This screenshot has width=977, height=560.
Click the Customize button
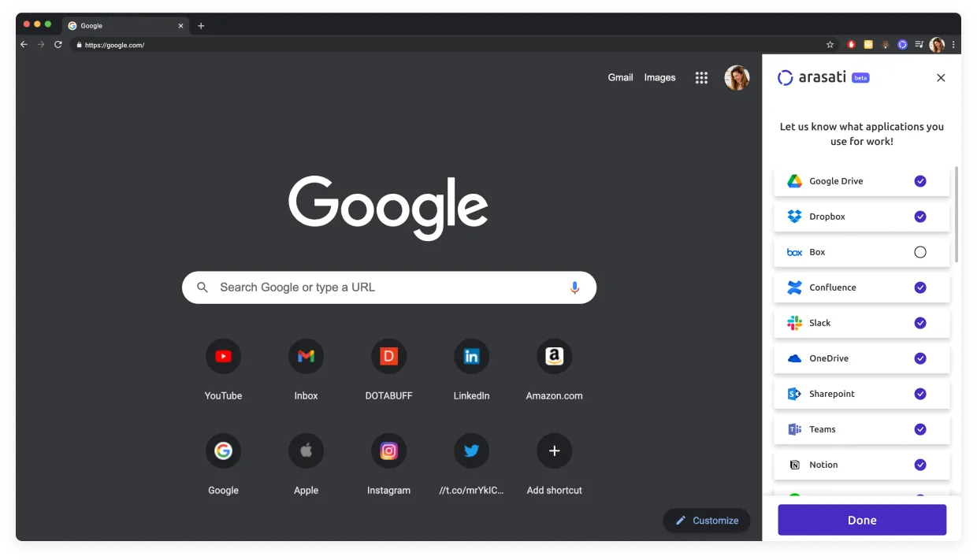click(707, 520)
